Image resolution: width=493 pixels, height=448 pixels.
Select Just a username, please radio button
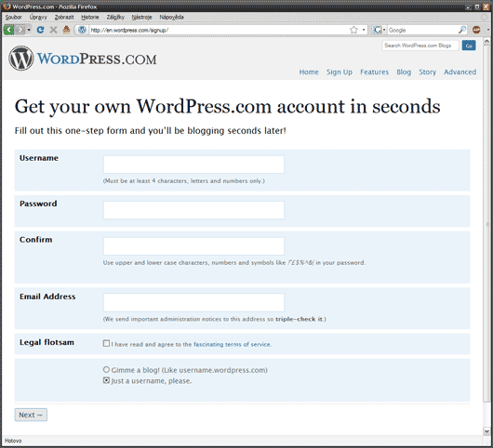coord(106,380)
